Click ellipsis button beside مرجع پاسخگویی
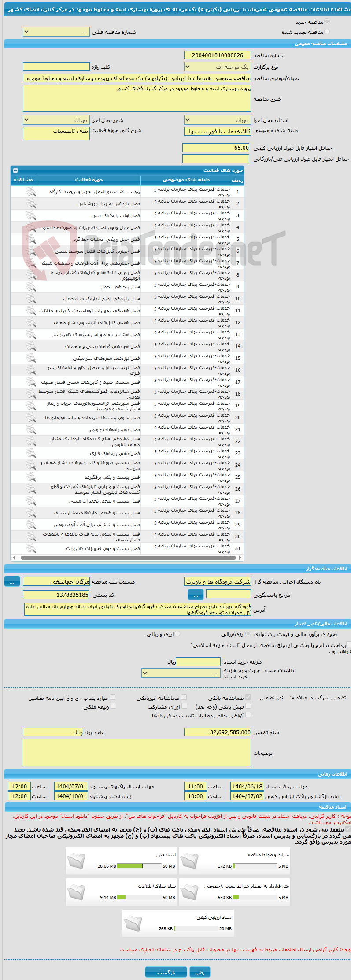Screen dimensions: 351x980 point(196,595)
